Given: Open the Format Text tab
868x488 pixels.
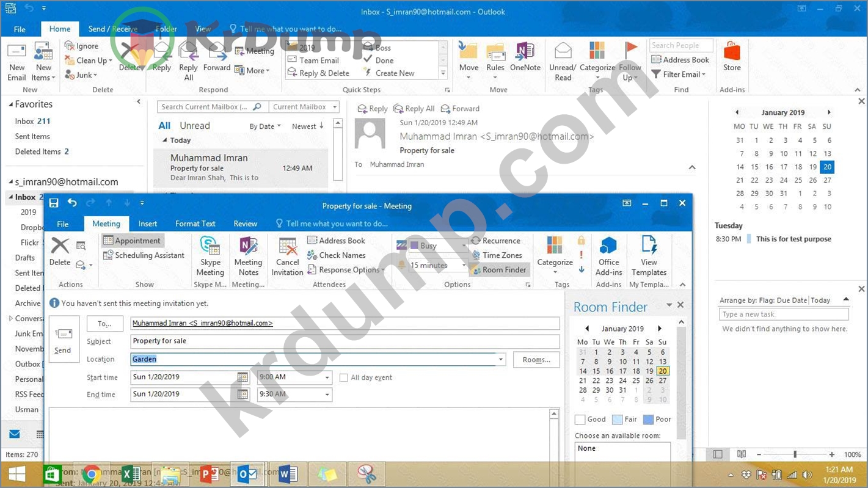Looking at the screenshot, I should (x=195, y=224).
